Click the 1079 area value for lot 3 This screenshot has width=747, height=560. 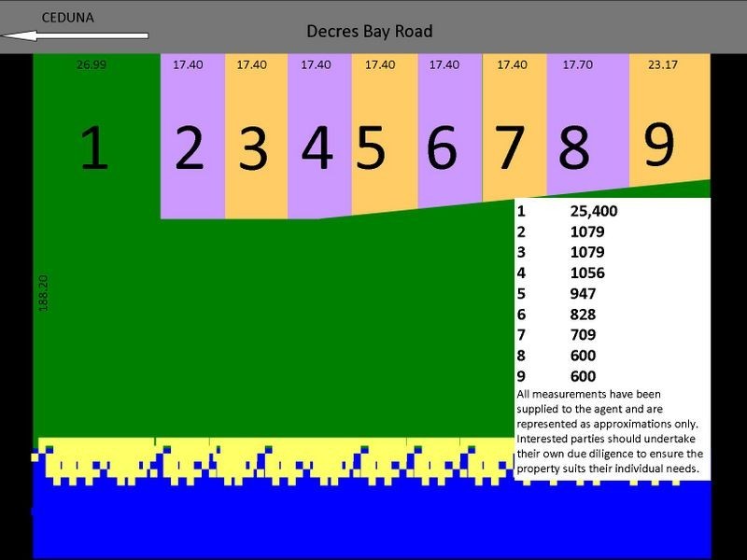click(x=587, y=251)
